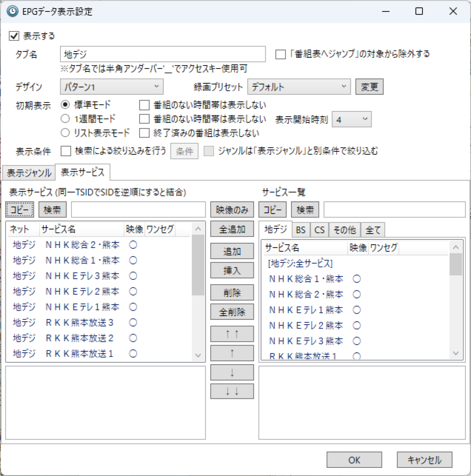The height and width of the screenshot is (476, 471).
Task: Open the デザイン パターン1 dropdown
Action: 111,87
